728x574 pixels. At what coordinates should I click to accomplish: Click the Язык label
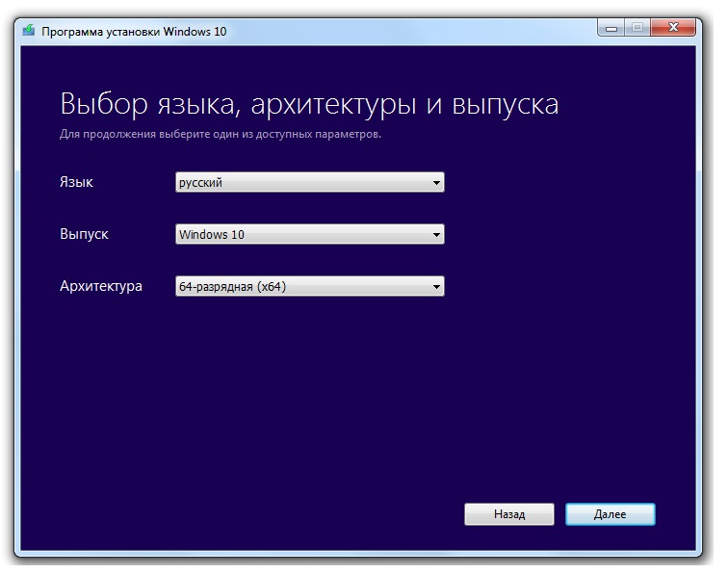click(77, 184)
